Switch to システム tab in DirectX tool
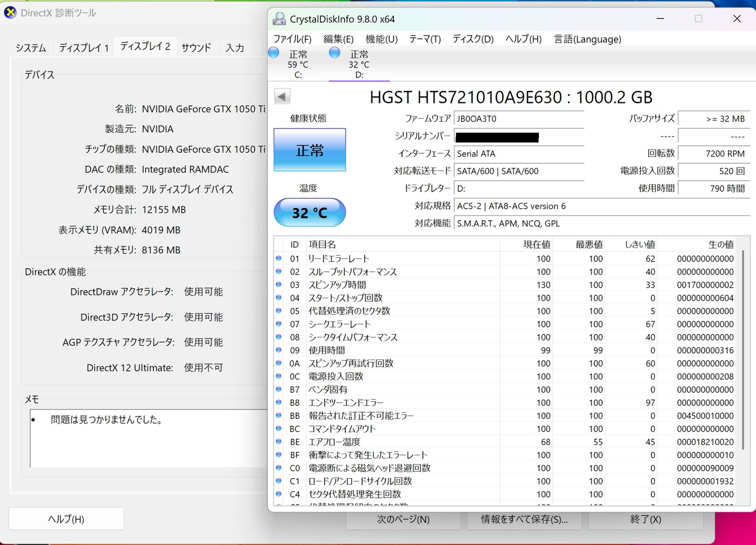This screenshot has height=545, width=756. 31,48
